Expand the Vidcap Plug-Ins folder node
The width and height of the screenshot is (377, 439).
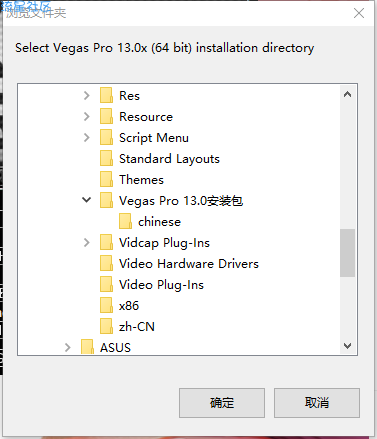87,243
